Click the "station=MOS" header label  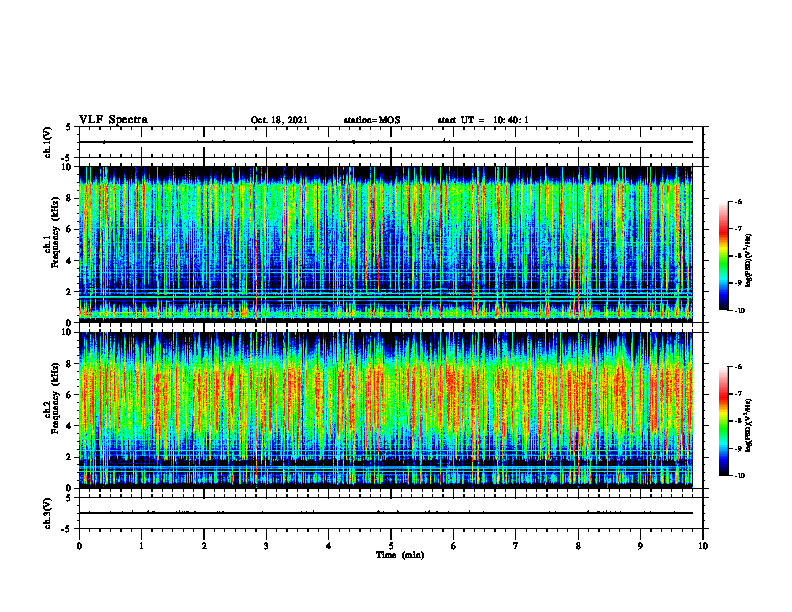click(x=372, y=120)
